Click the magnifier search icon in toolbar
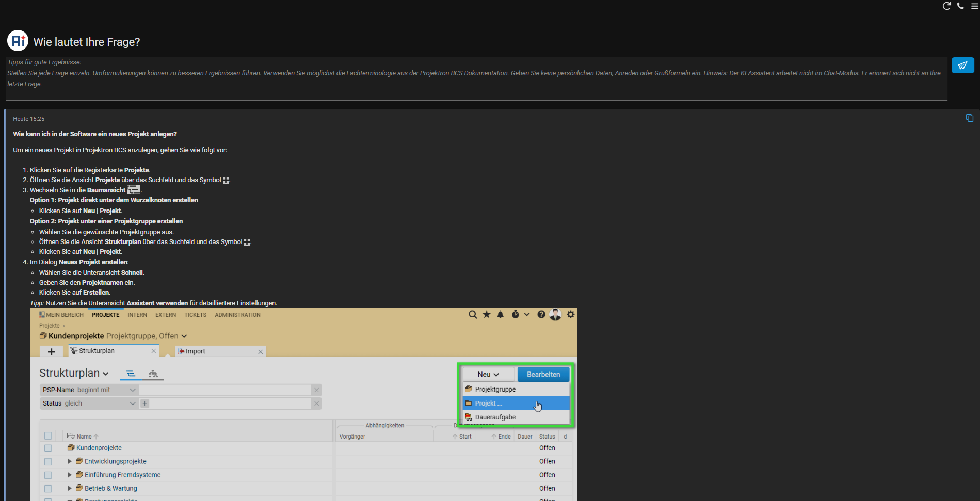The height and width of the screenshot is (501, 980). 472,315
